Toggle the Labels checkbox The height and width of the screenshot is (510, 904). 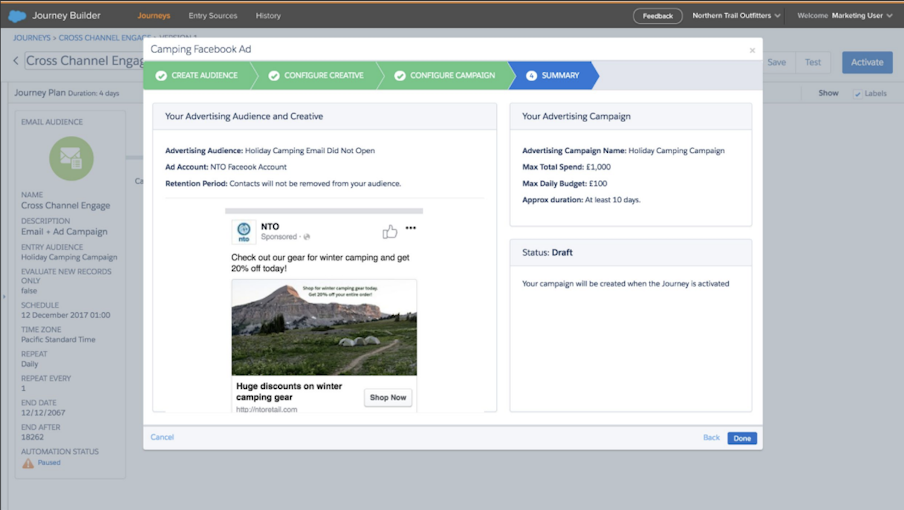857,94
